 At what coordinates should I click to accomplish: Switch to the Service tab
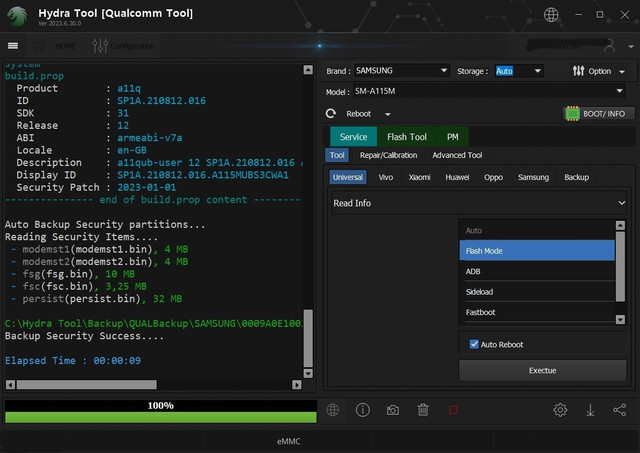pyautogui.click(x=353, y=137)
